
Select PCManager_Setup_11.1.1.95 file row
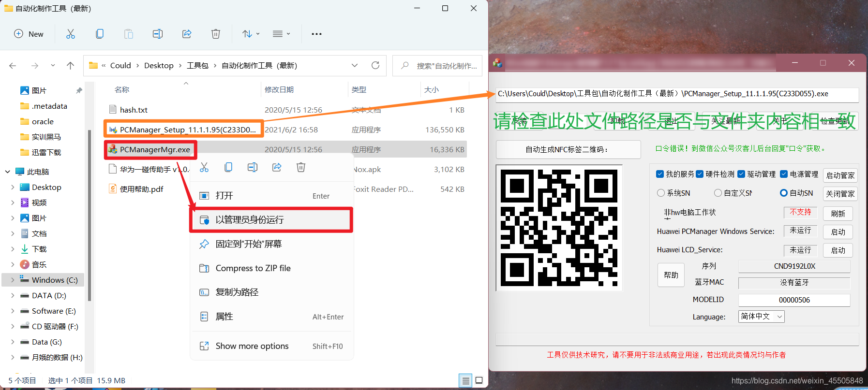pyautogui.click(x=285, y=130)
